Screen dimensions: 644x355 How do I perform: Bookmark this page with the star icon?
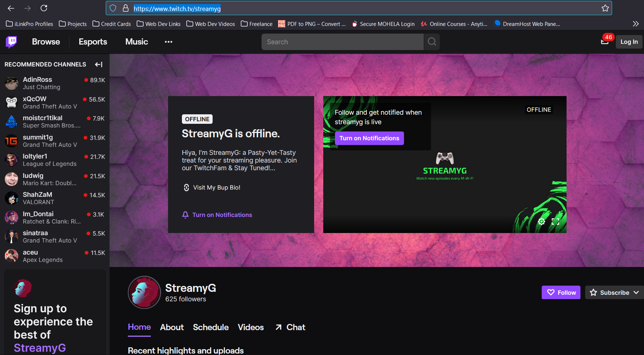click(605, 8)
